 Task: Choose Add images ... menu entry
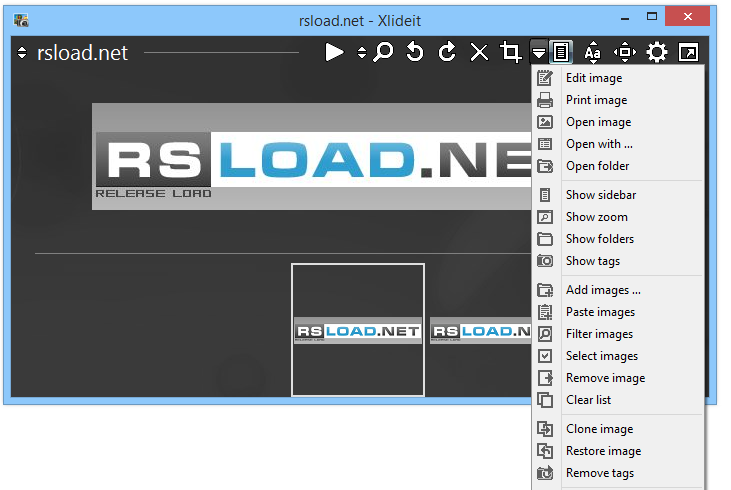coord(618,290)
